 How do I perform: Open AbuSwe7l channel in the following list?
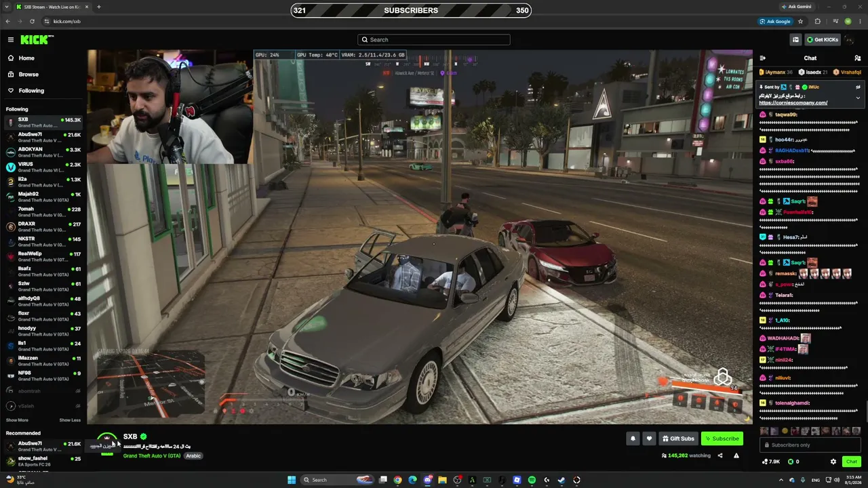tap(43, 138)
